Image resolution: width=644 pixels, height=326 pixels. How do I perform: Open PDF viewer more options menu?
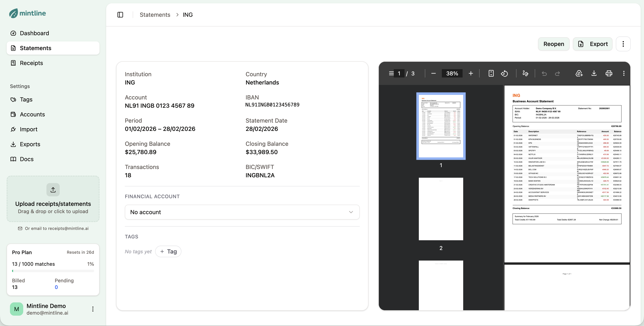click(x=624, y=74)
